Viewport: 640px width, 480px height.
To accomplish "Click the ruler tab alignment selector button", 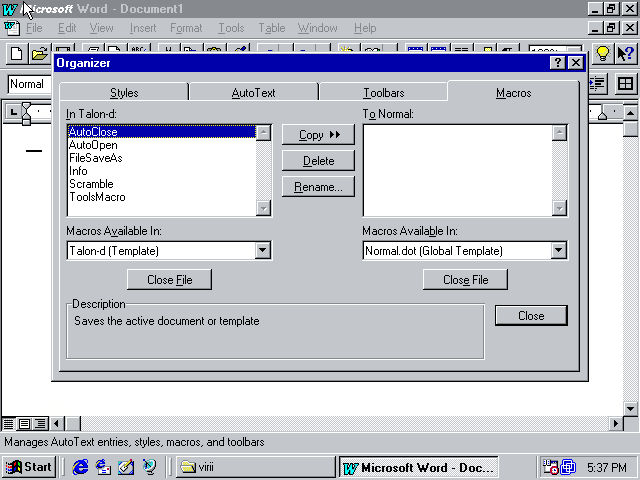I will [13, 111].
